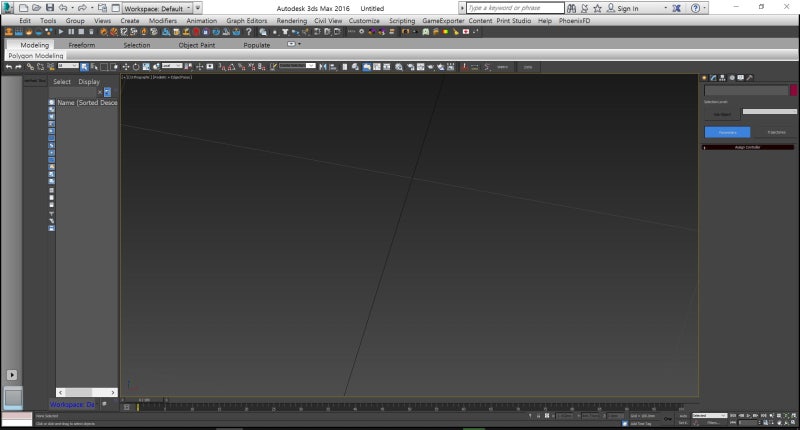Click the Exchange Apps X icon
800x430 pixels.
pyautogui.click(x=677, y=8)
